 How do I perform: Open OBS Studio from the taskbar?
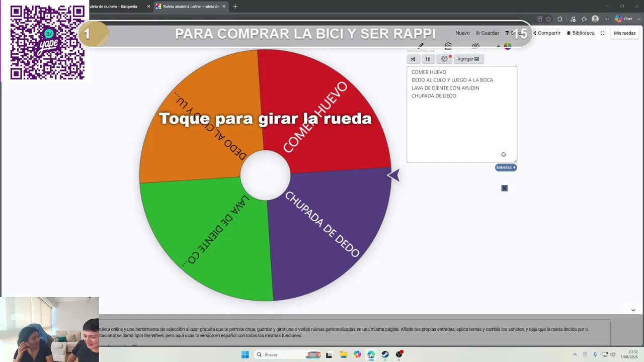click(x=399, y=354)
